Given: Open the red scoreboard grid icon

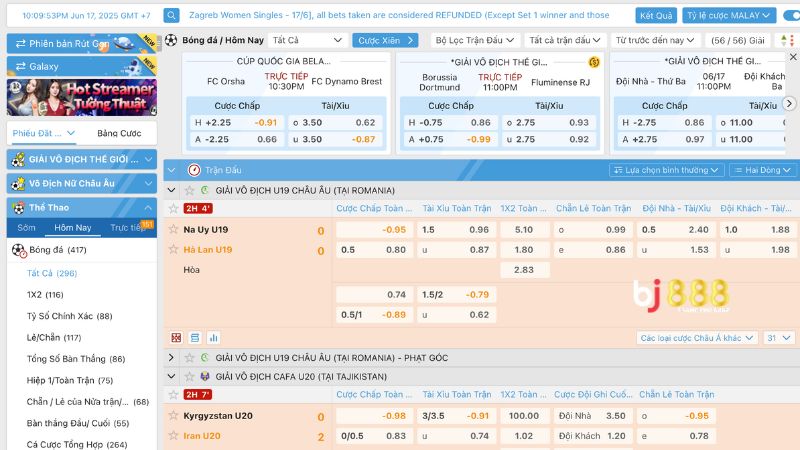Looking at the screenshot, I should (176, 338).
